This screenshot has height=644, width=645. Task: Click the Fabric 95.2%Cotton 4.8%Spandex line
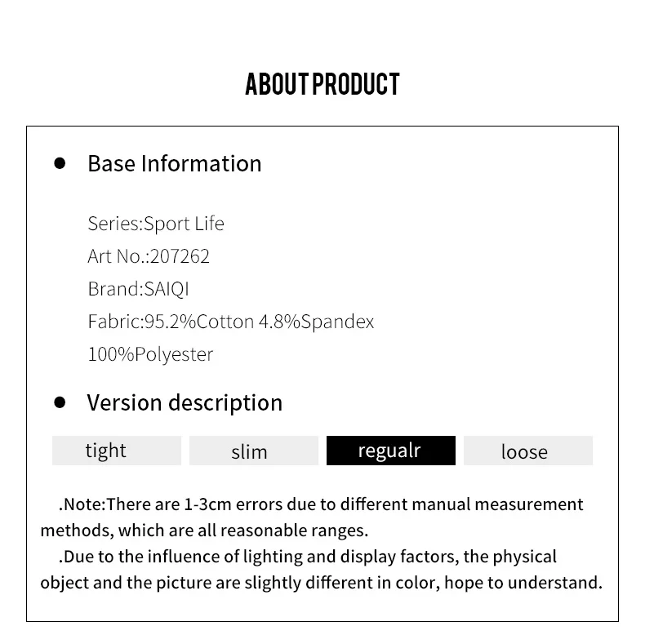click(x=231, y=322)
